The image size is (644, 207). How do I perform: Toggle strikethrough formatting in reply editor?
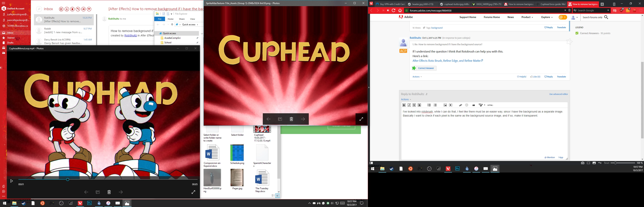pyautogui.click(x=419, y=105)
